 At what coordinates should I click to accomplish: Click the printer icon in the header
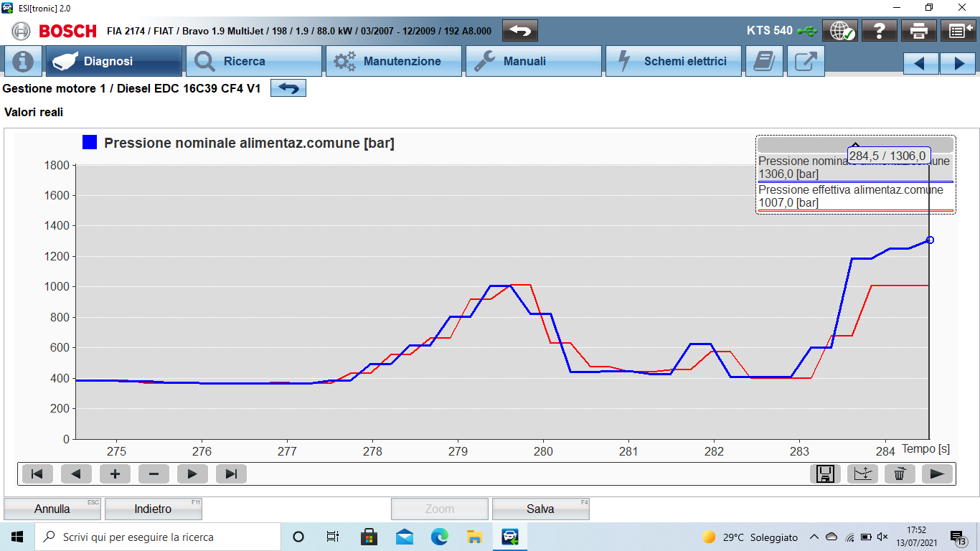pos(919,31)
